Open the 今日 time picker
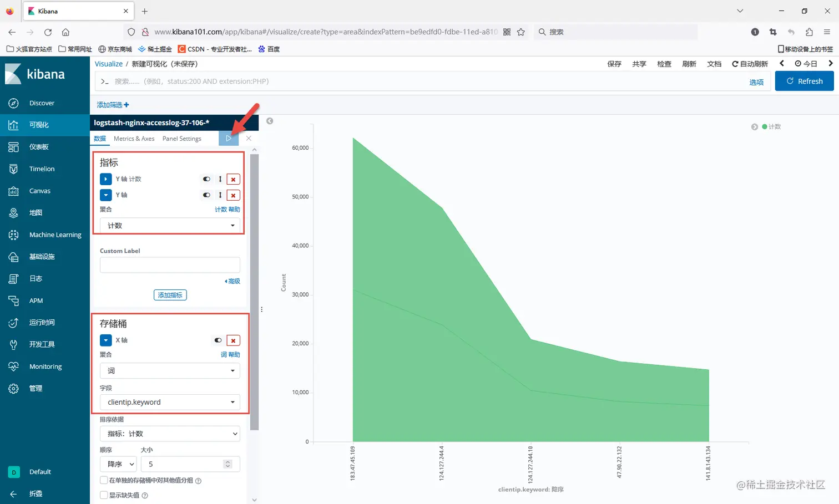The image size is (839, 504). (806, 64)
